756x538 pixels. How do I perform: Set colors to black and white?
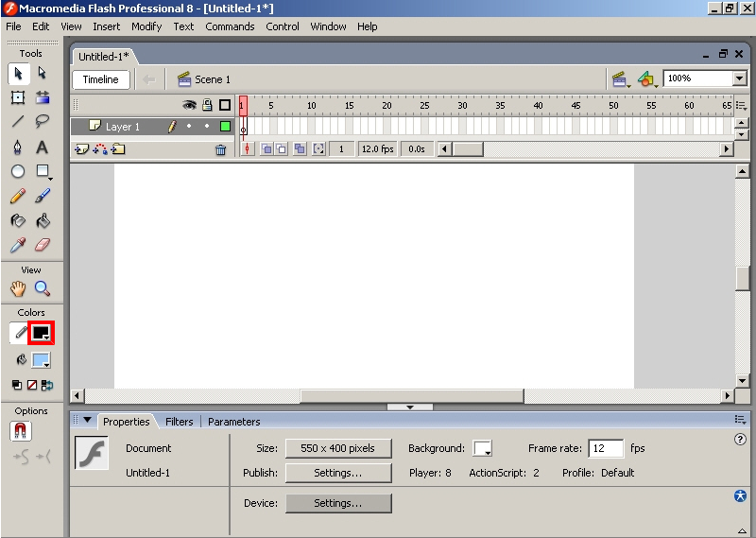click(17, 385)
